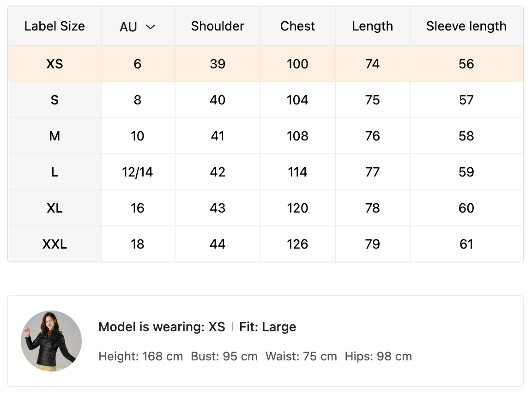Viewport: 532px width, 402px height.
Task: Click the Label Size column header
Action: tap(54, 26)
